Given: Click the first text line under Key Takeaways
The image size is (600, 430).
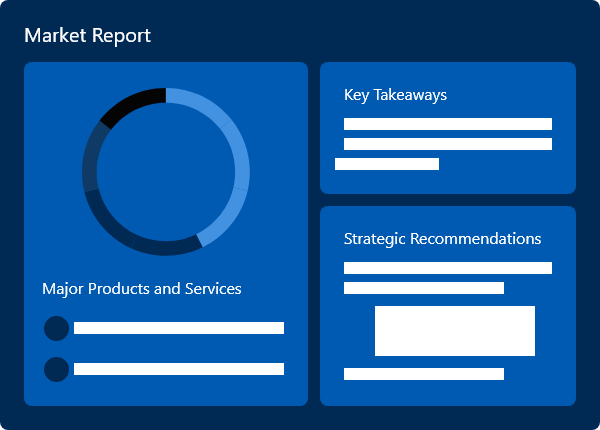Looking at the screenshot, I should click(x=448, y=124).
